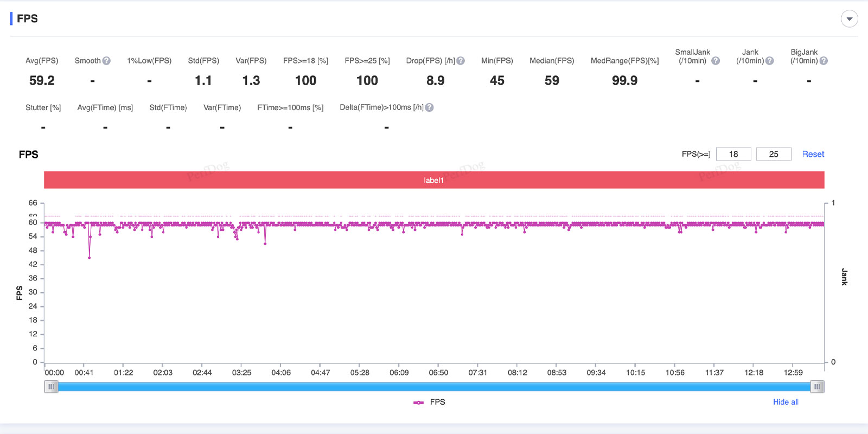
Task: Click the Jank (/10min) help icon
Action: click(x=769, y=61)
